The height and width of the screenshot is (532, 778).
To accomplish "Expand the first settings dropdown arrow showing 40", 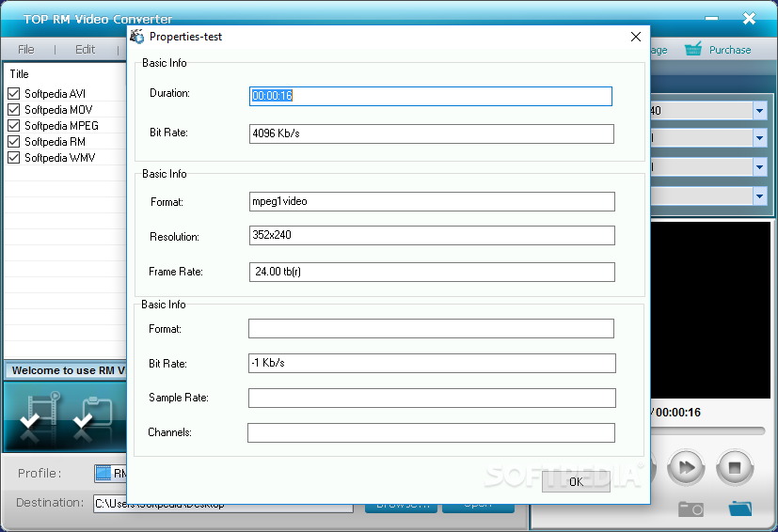I will [759, 111].
